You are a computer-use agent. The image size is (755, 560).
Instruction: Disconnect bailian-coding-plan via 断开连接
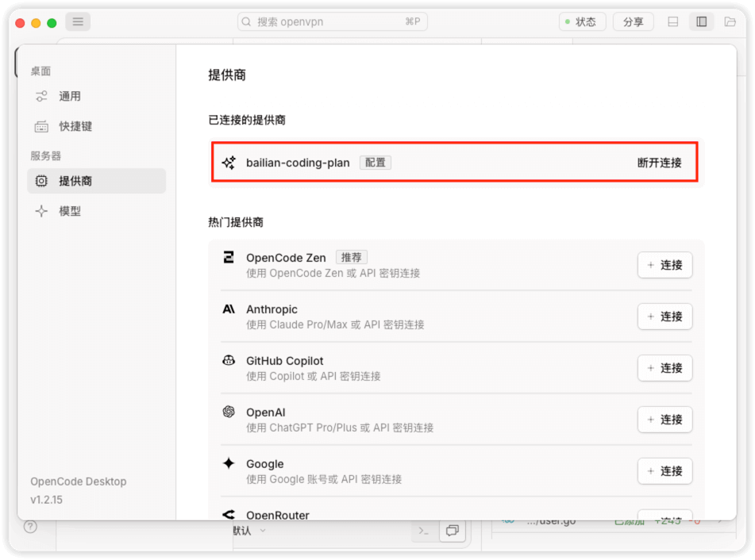659,163
